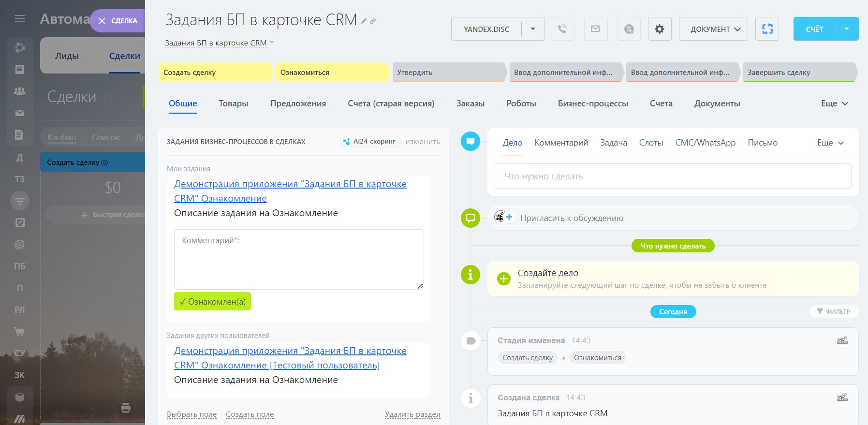Expand the YANDEX.DISC dropdown arrow
Screen dimensions: 868x425
533,29
